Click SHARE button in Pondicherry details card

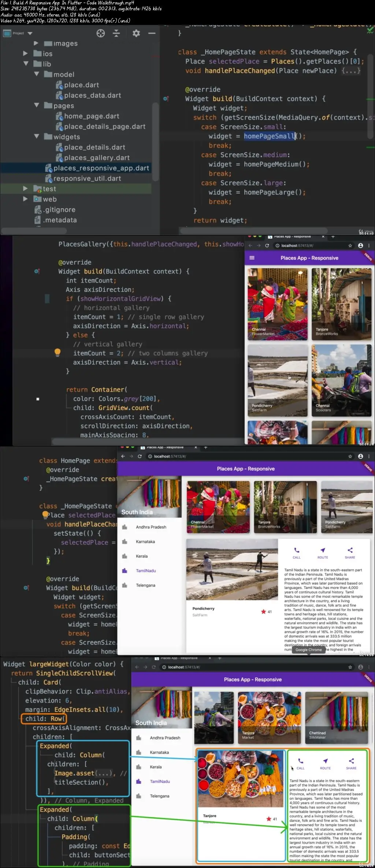pos(350,553)
